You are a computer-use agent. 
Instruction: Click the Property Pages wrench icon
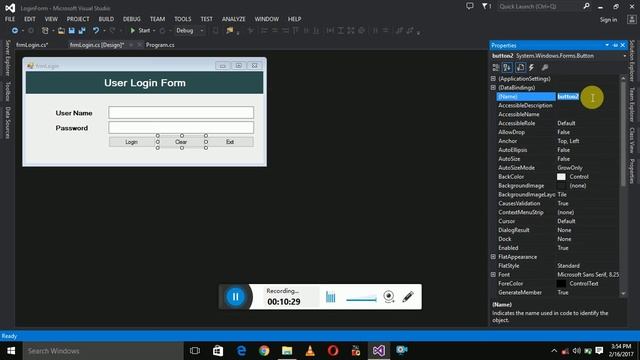pyautogui.click(x=544, y=68)
